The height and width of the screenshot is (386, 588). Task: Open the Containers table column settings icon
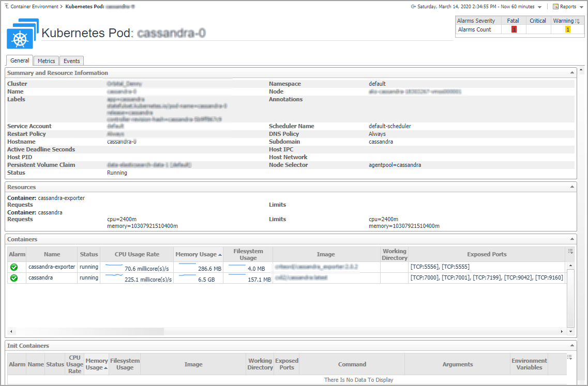click(x=570, y=251)
